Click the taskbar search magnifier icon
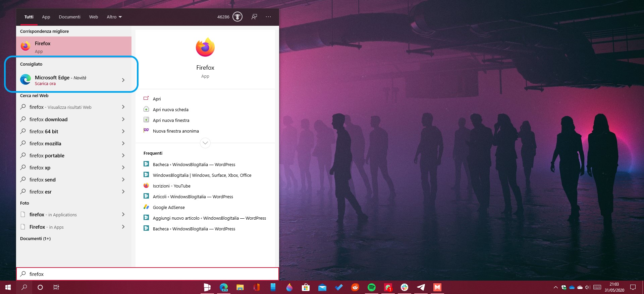The height and width of the screenshot is (294, 644). point(24,287)
